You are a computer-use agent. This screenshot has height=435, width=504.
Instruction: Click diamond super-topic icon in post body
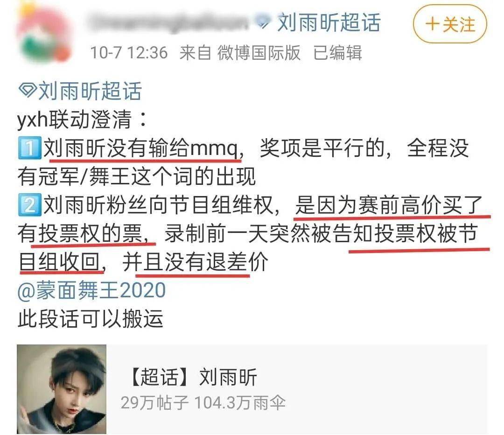click(28, 90)
